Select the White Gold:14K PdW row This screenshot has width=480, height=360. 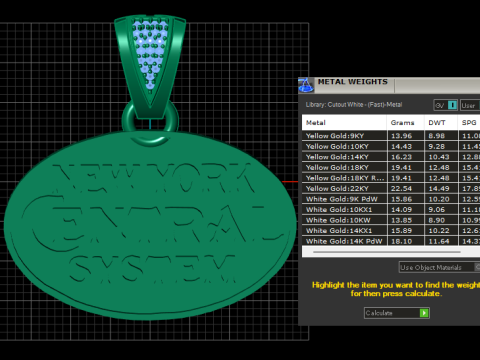click(391, 241)
